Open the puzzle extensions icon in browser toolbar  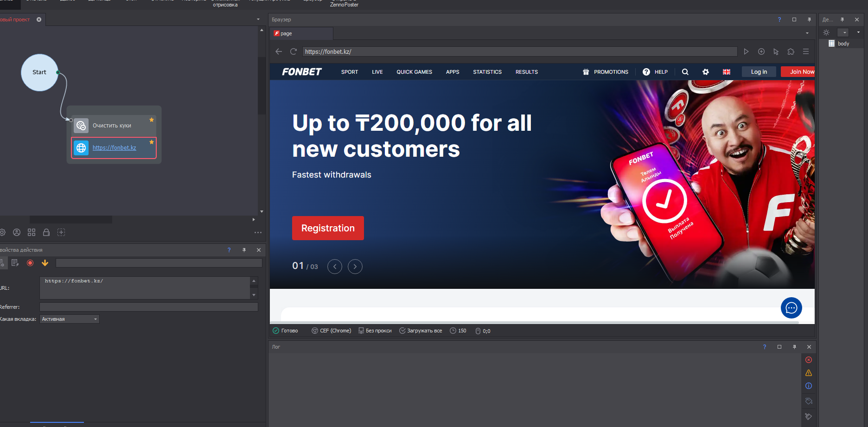pos(791,51)
